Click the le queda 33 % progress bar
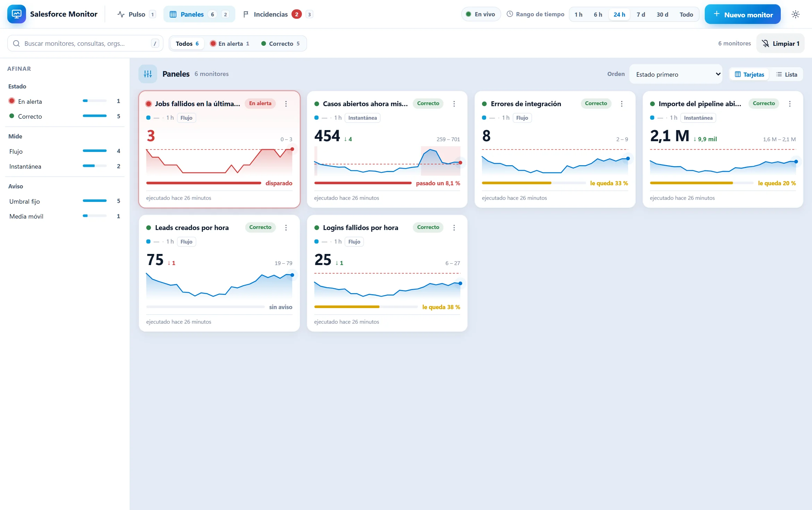812x510 pixels. (534, 183)
